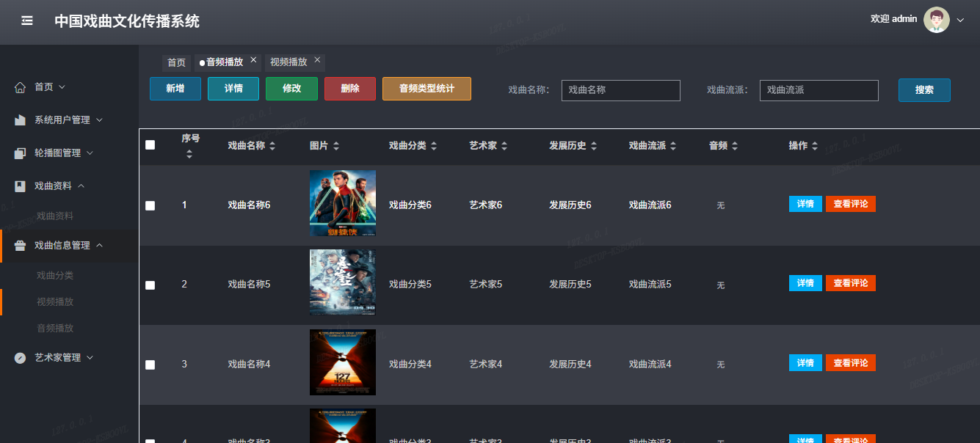The image size is (980, 443).
Task: Switch to the 首页 tab
Action: tap(176, 63)
